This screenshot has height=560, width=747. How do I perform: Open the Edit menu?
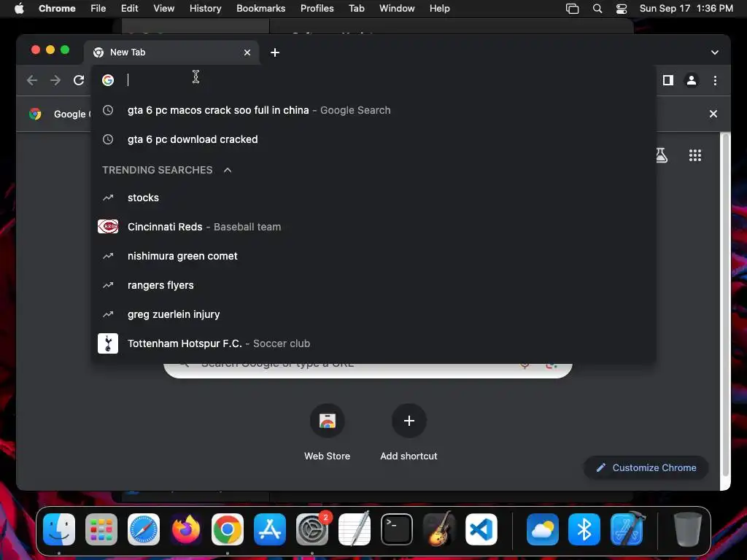[x=129, y=9]
